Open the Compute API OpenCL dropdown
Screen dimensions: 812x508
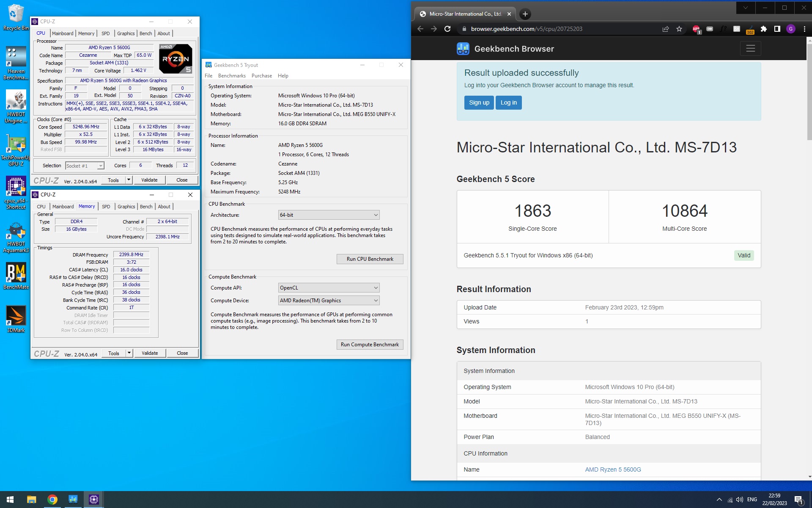[329, 288]
